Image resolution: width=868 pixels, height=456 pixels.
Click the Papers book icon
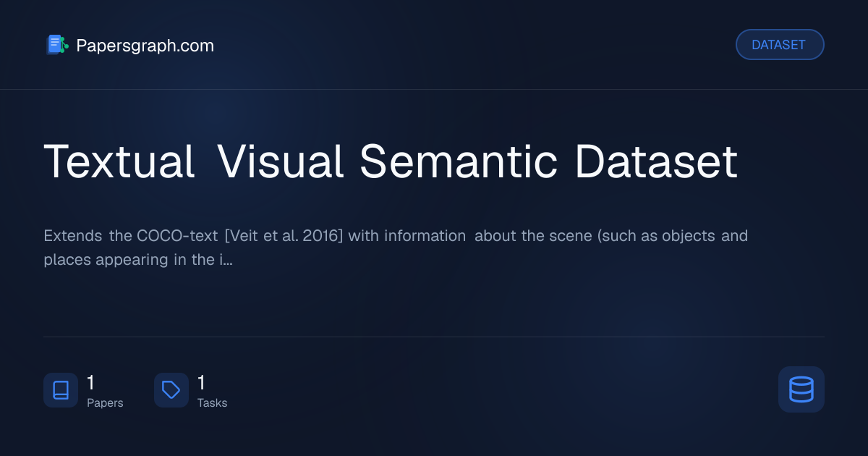coord(61,390)
